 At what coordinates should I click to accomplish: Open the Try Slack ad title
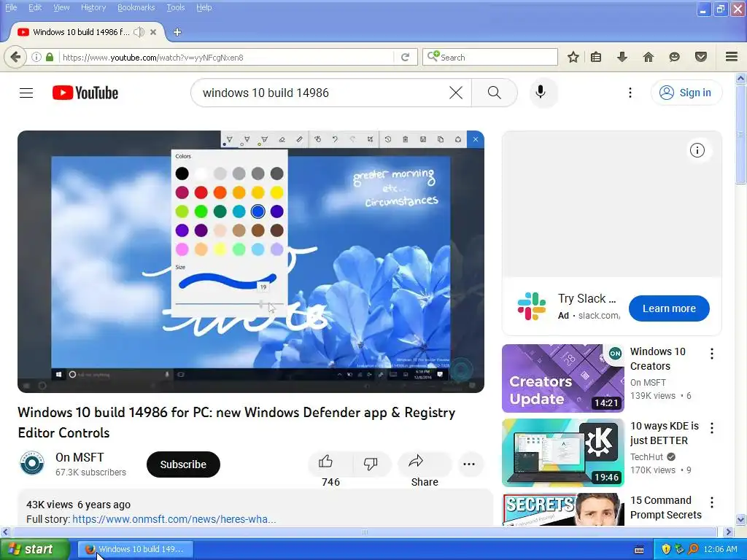pos(587,298)
